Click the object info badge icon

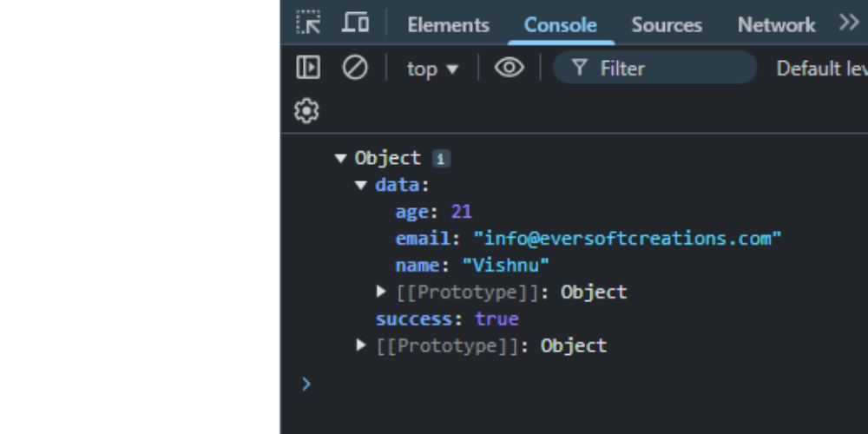[441, 159]
